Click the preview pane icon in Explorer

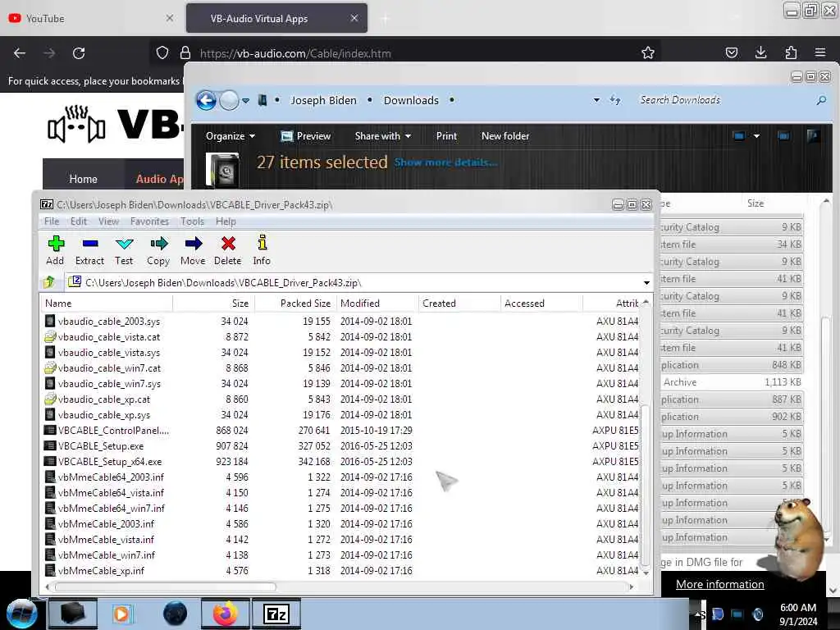[783, 136]
